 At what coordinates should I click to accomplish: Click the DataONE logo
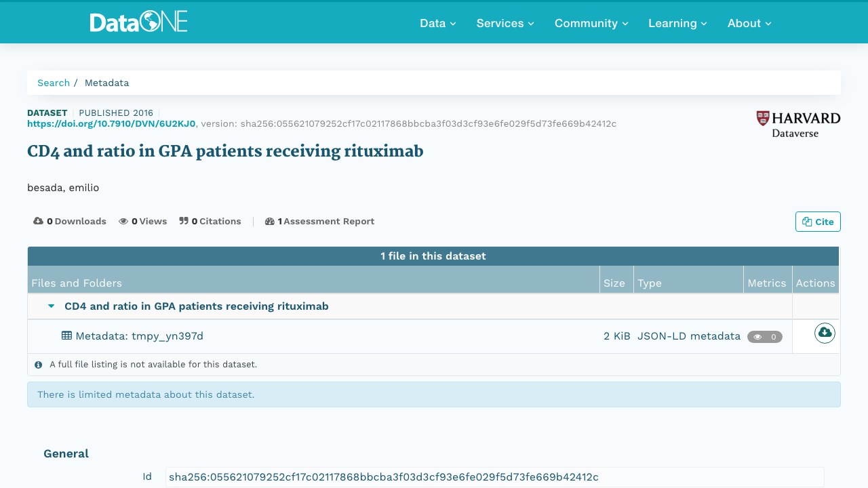[138, 22]
